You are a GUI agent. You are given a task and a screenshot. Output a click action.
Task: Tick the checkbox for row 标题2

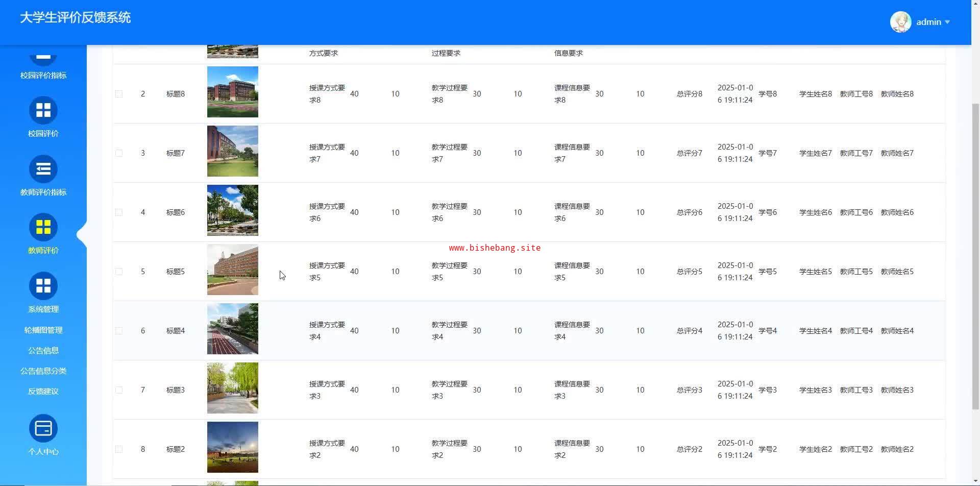click(119, 449)
